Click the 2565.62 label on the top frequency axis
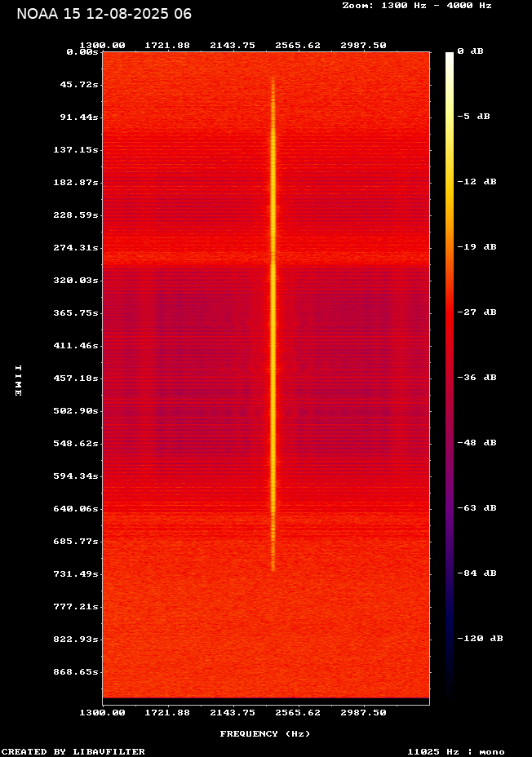The height and width of the screenshot is (757, 532). pos(298,46)
